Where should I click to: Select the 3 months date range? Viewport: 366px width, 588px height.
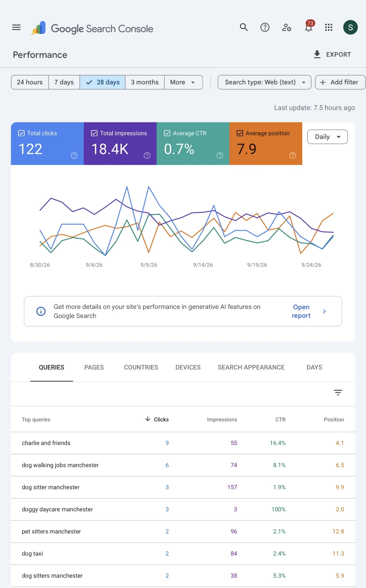145,82
